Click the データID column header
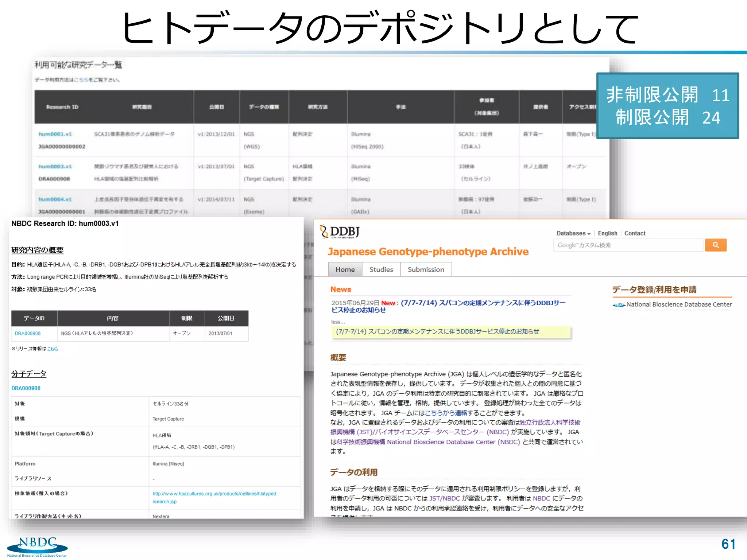 coord(34,318)
